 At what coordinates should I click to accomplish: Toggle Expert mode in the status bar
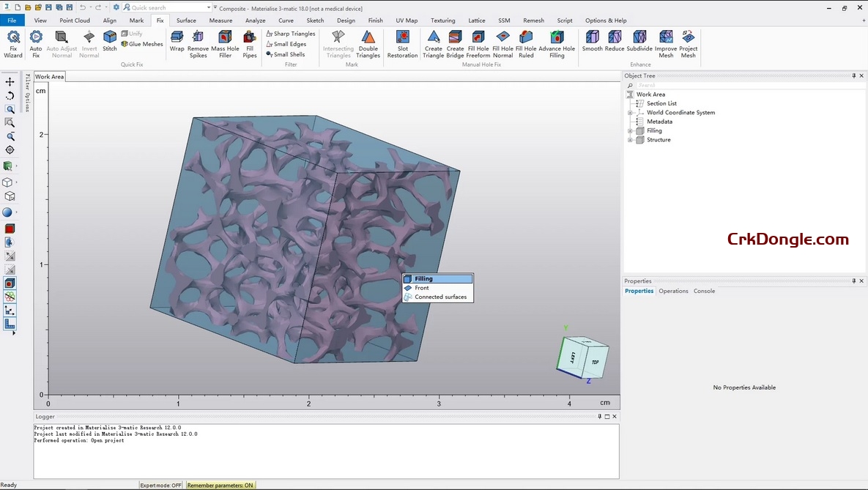click(x=160, y=485)
